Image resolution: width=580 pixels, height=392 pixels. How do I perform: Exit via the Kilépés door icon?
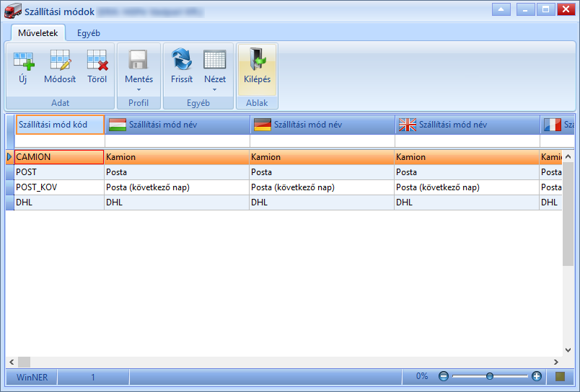tap(258, 60)
